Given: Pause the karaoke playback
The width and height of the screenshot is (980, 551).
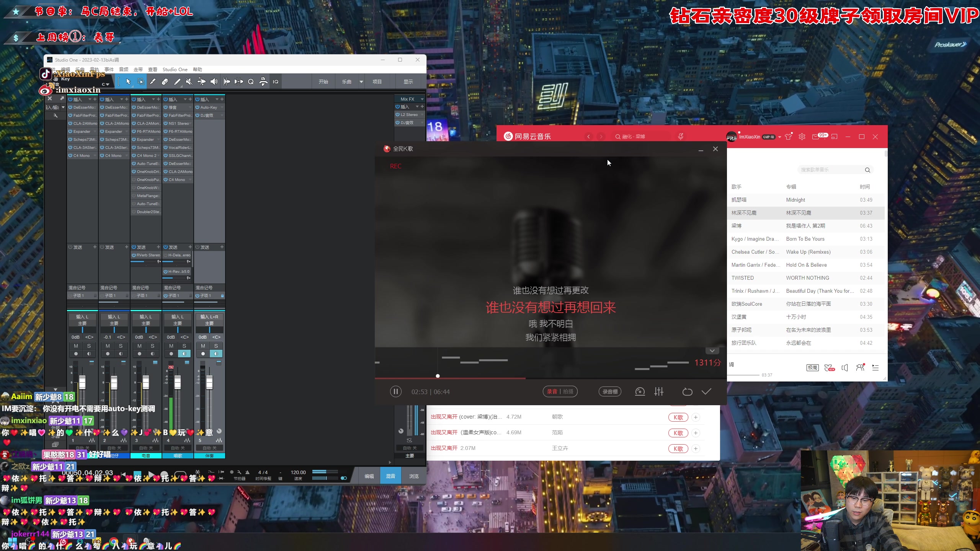Looking at the screenshot, I should click(x=396, y=391).
